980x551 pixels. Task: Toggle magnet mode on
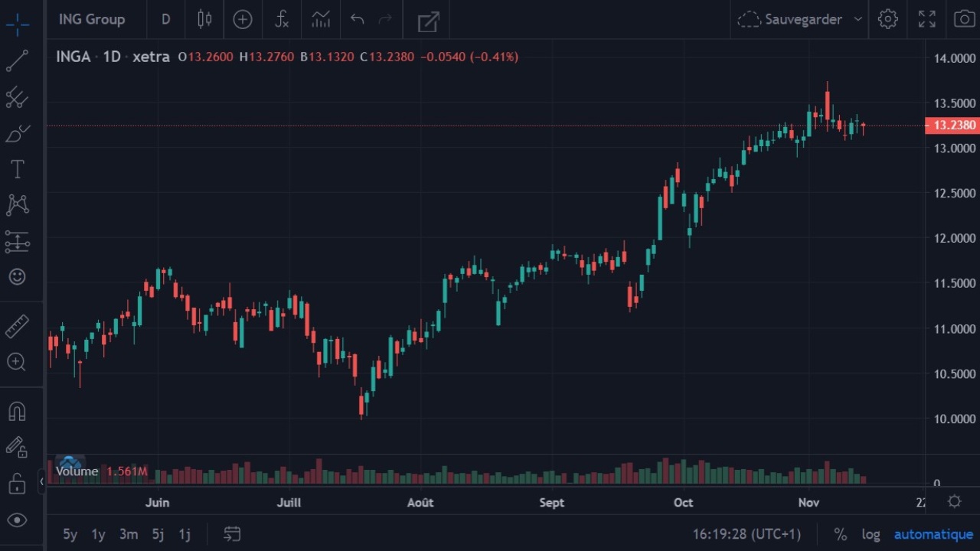click(17, 412)
